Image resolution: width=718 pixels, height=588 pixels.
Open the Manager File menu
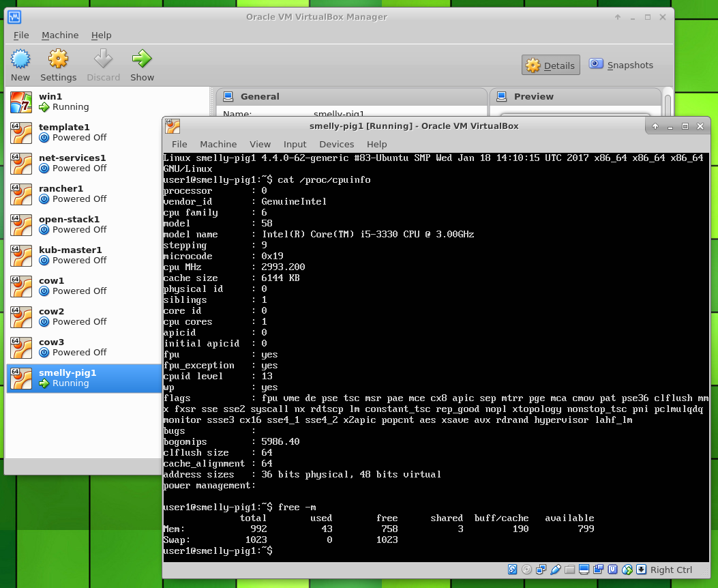(21, 35)
